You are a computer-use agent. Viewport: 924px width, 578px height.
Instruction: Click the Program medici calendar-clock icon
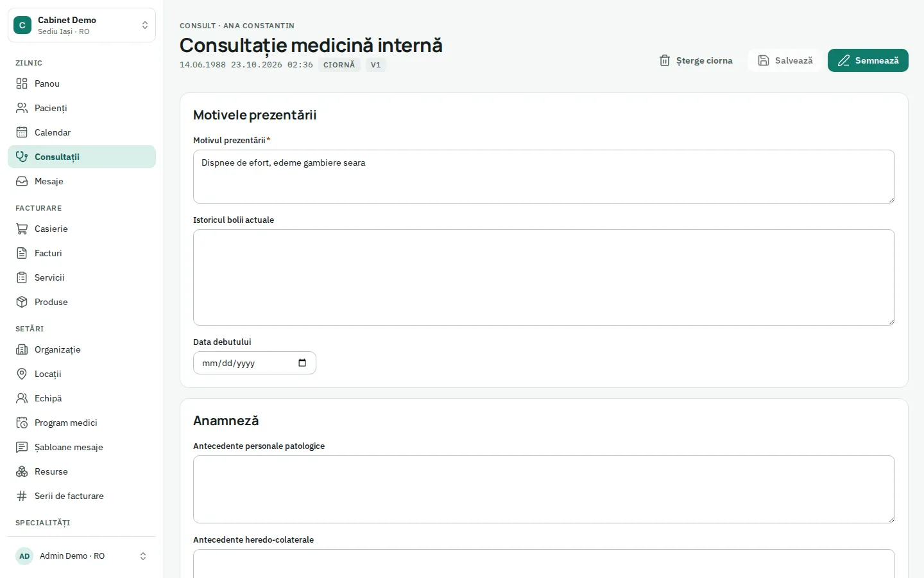(x=22, y=423)
